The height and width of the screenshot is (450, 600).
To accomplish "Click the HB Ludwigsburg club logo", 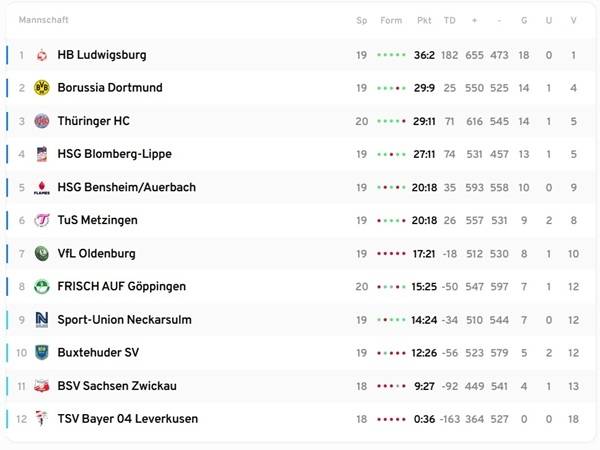I will [x=42, y=55].
